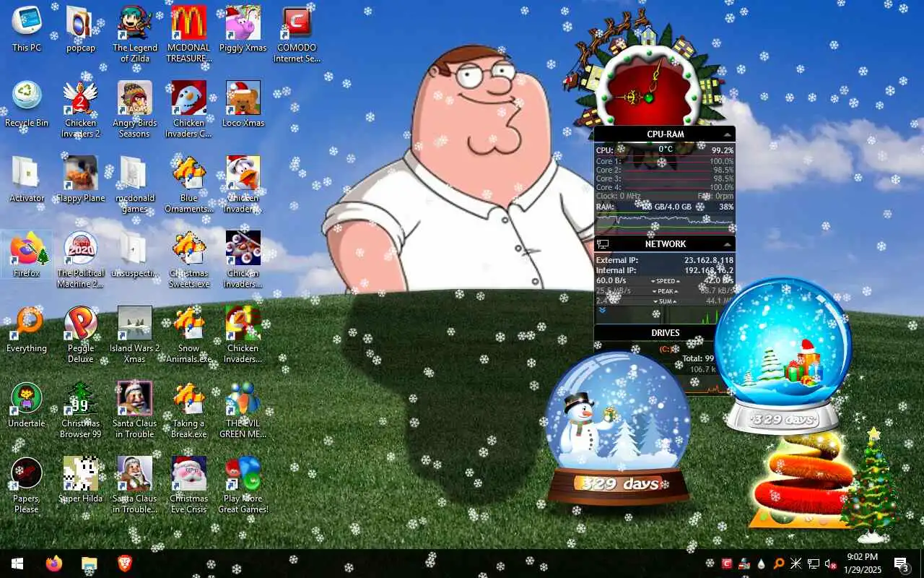Open the popcap folder icon
The height and width of the screenshot is (578, 924).
[81, 30]
